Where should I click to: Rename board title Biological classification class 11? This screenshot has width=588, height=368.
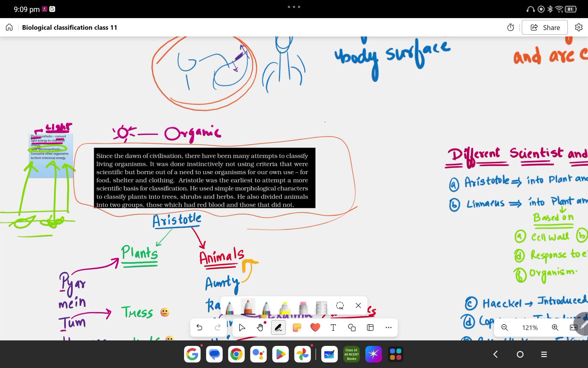[70, 27]
